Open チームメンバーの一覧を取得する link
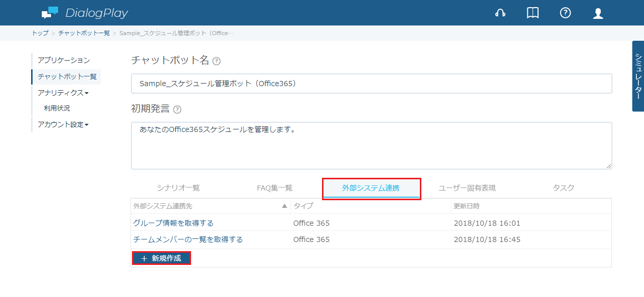This screenshot has height=297, width=644. click(188, 239)
